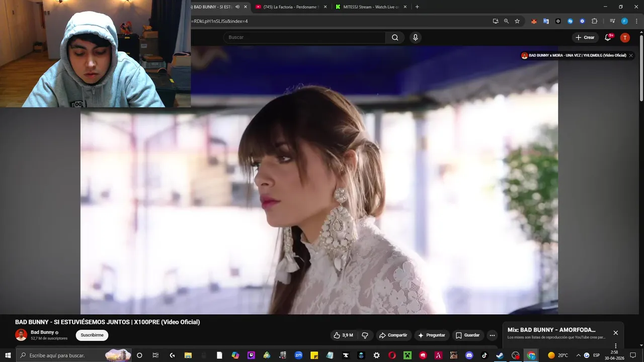Launch Minecraft from the taskbar
Screen dimensions: 644x362
point(408,355)
